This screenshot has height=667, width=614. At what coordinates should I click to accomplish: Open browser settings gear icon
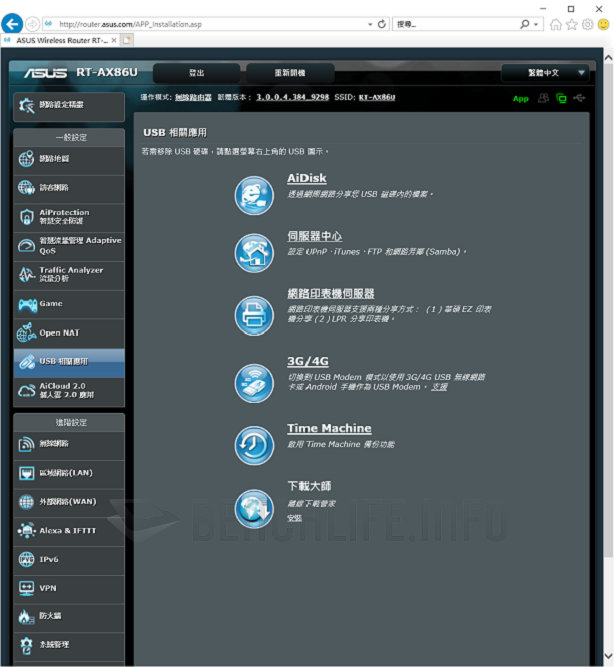coord(587,24)
